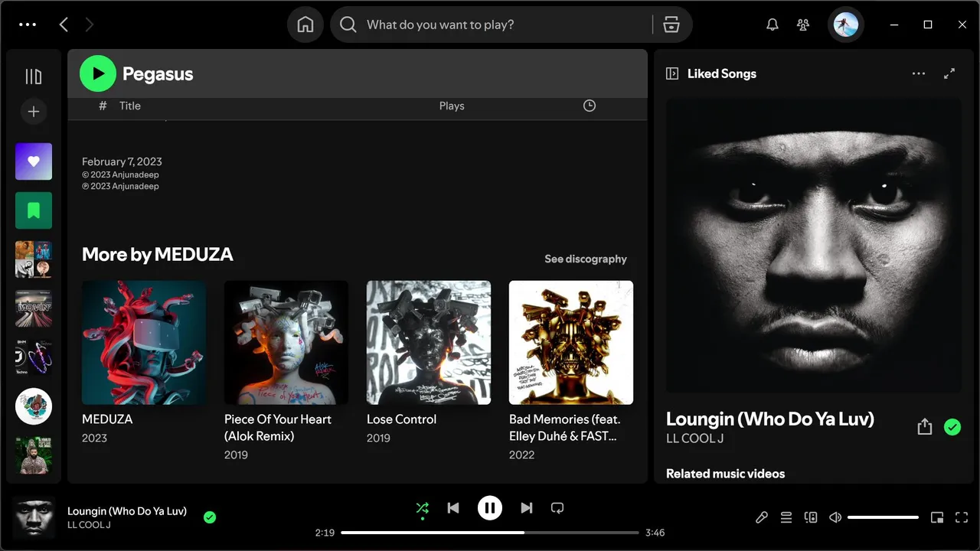Viewport: 980px width, 551px height.
Task: Toggle liked checkmark in Now Playing panel
Action: click(x=952, y=427)
